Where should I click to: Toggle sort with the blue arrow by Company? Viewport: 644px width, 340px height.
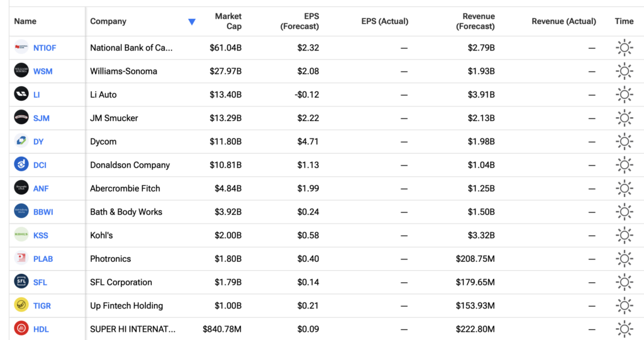point(192,22)
